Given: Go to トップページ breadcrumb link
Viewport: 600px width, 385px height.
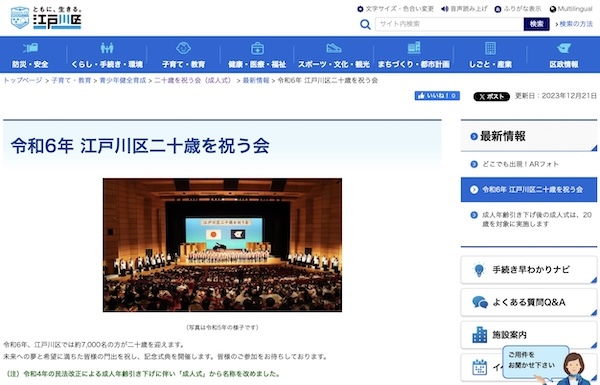Looking at the screenshot, I should click(x=23, y=80).
